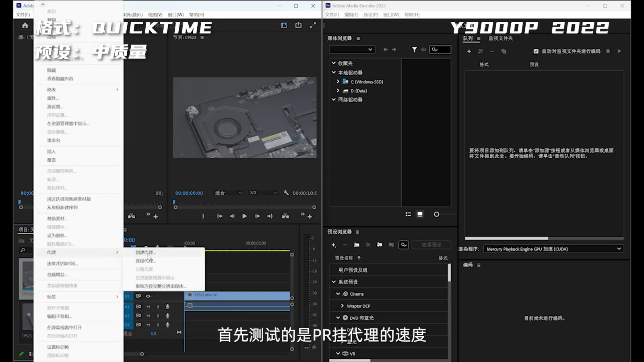Step back one frame in program monitor
The image size is (644, 362).
tap(232, 216)
